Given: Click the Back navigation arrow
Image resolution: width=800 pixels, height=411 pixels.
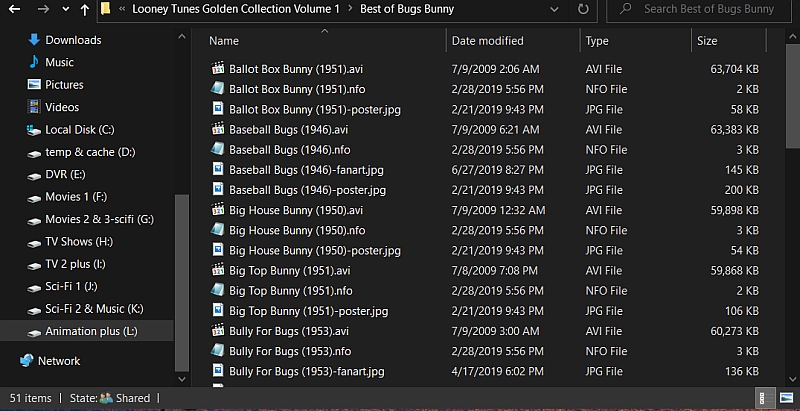Looking at the screenshot, I should click(x=14, y=9).
